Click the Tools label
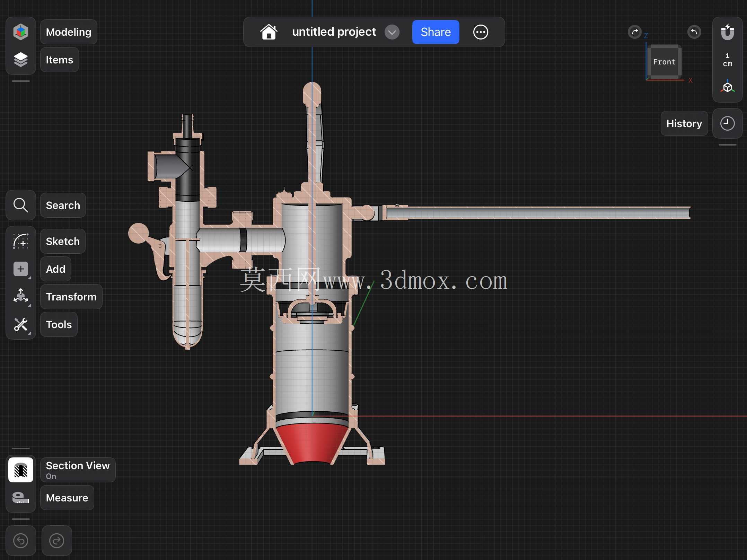Image resolution: width=747 pixels, height=560 pixels. pos(59,324)
